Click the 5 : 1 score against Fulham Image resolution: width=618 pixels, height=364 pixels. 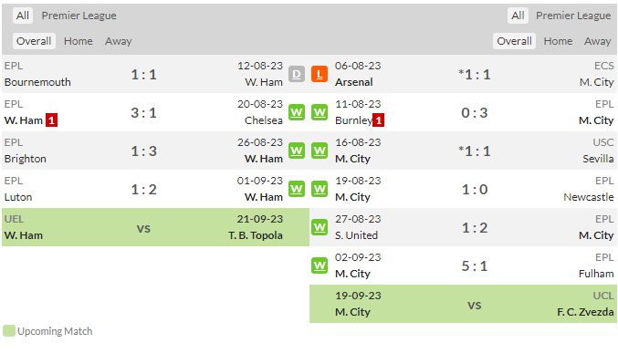tap(475, 265)
